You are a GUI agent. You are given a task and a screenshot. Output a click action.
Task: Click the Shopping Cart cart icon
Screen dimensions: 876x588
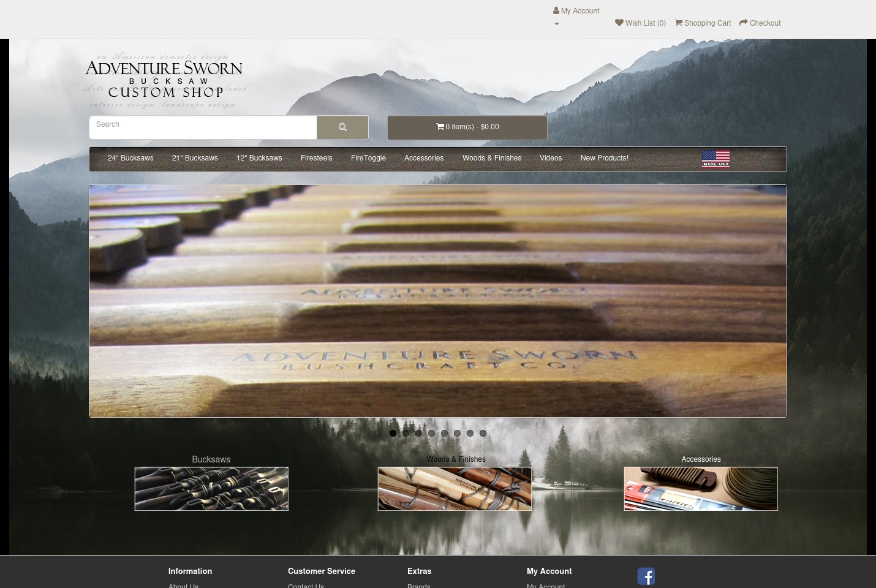pyautogui.click(x=679, y=23)
